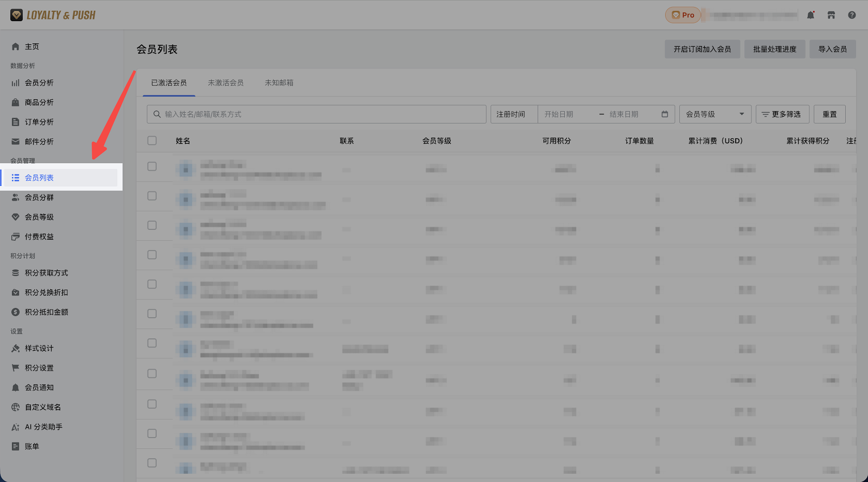This screenshot has width=868, height=482.
Task: Open 自定义域名 settings
Action: click(x=42, y=407)
